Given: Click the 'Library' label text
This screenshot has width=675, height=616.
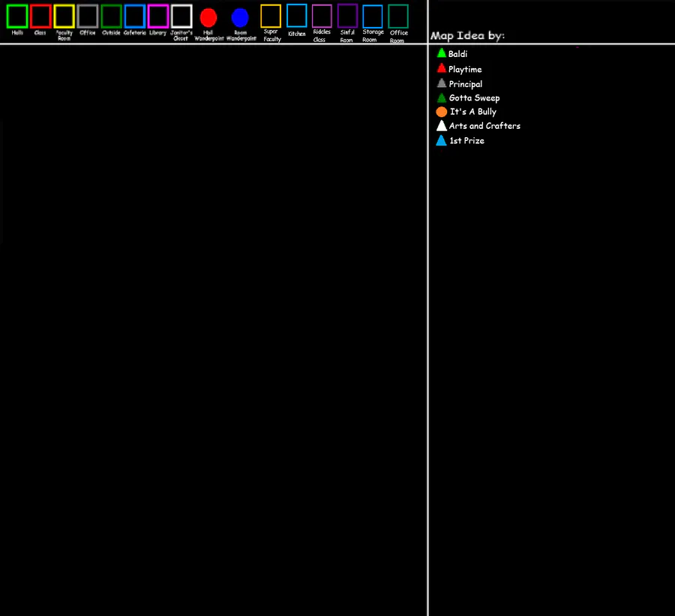Looking at the screenshot, I should tap(158, 33).
